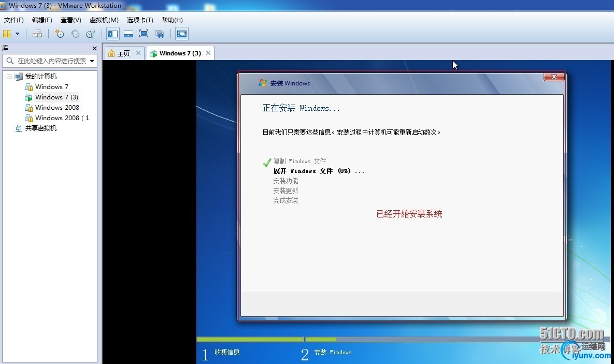Screen dimensions: 614x364
Task: Select the Windows 2008 (1 virtual machine
Action: tap(62, 118)
